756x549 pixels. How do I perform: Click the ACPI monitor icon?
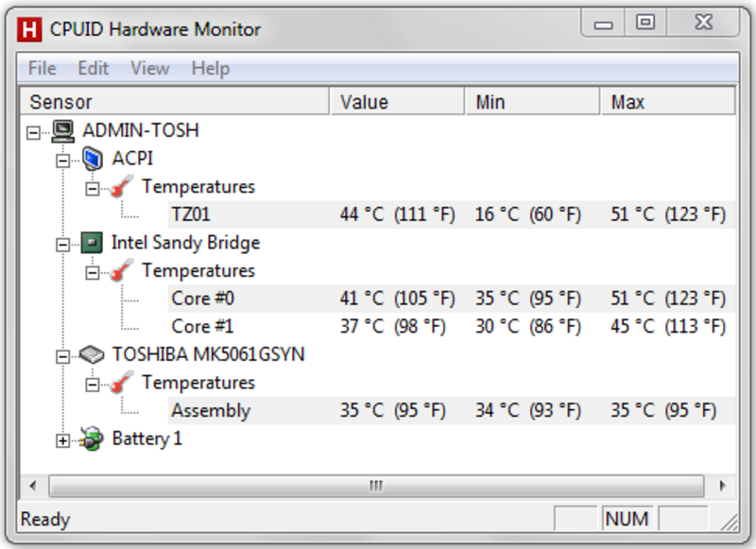[x=92, y=159]
